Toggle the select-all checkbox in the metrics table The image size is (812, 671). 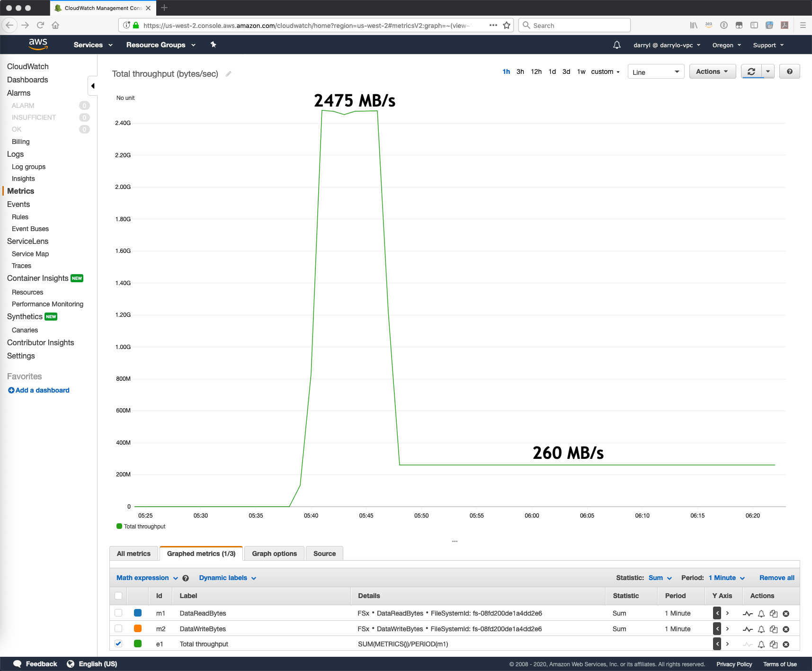(x=118, y=596)
